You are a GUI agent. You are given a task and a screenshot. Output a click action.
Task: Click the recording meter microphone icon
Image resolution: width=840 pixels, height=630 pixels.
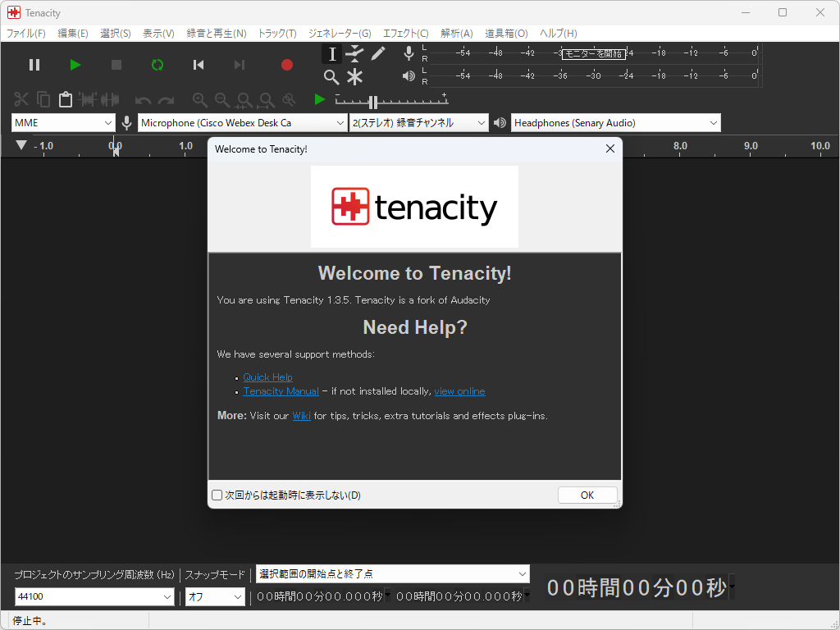[409, 53]
